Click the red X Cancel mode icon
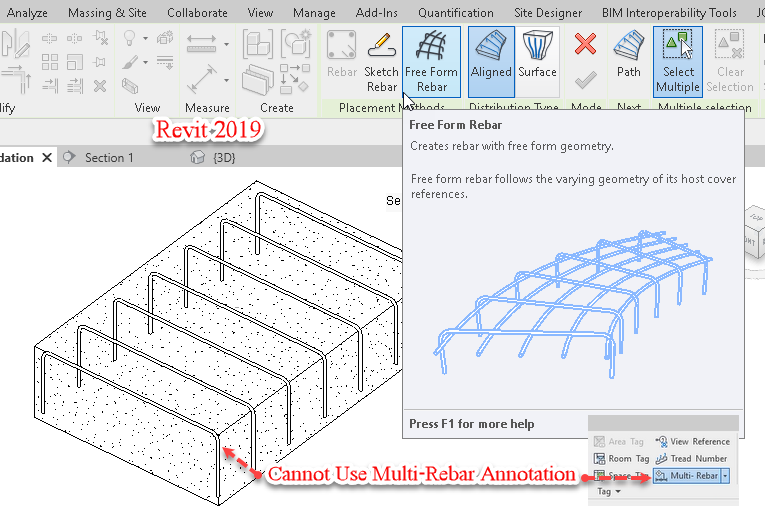This screenshot has height=513, width=765. tap(586, 45)
